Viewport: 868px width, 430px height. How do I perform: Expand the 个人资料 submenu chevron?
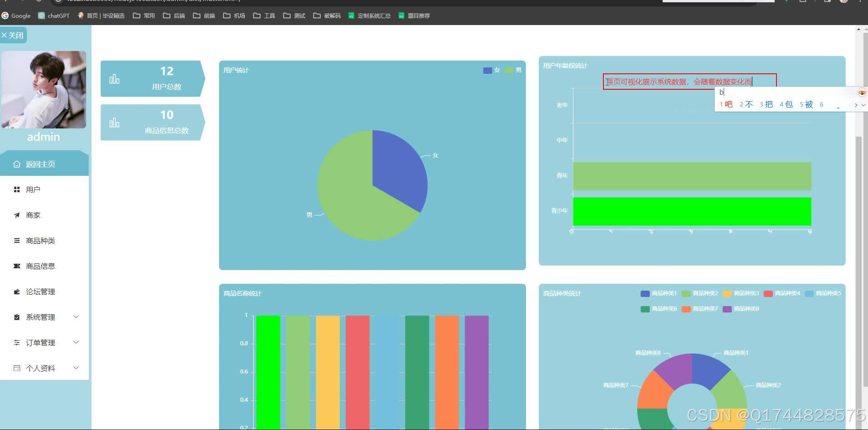click(x=76, y=368)
